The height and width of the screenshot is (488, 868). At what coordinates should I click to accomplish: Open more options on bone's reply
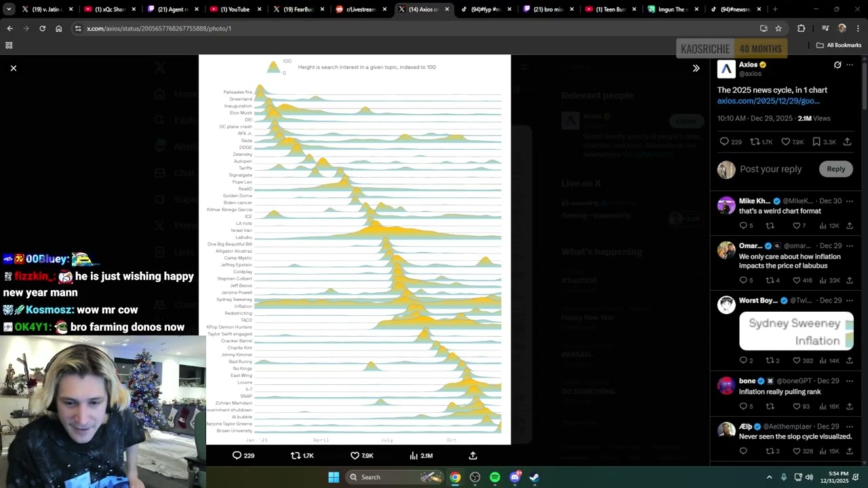click(x=850, y=381)
